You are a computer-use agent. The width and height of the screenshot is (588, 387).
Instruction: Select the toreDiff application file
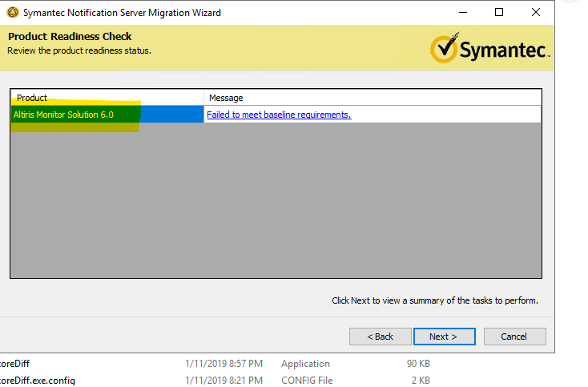pos(15,364)
